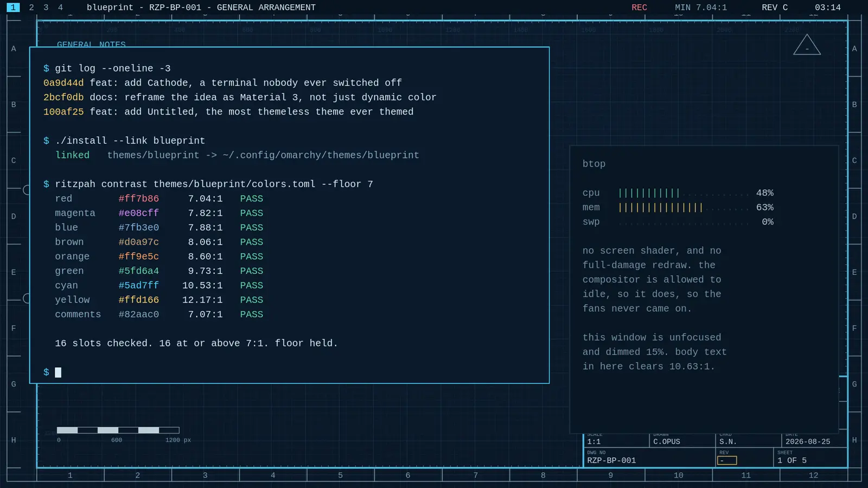The image size is (868, 488).
Task: Click the S.N. checked-by field
Action: pyautogui.click(x=728, y=441)
